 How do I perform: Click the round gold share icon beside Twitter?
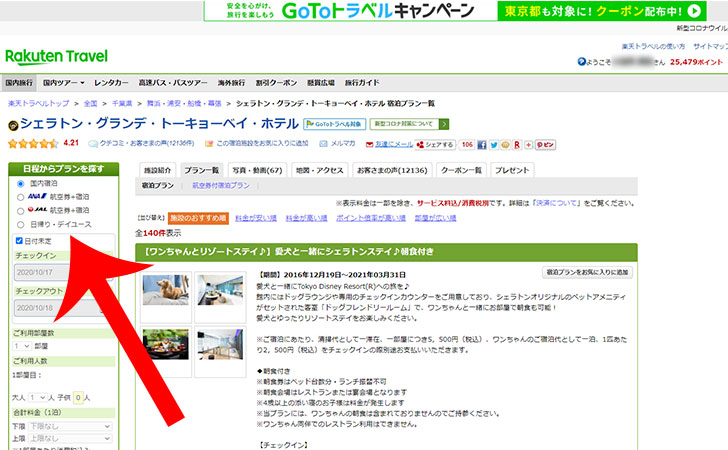(x=505, y=145)
